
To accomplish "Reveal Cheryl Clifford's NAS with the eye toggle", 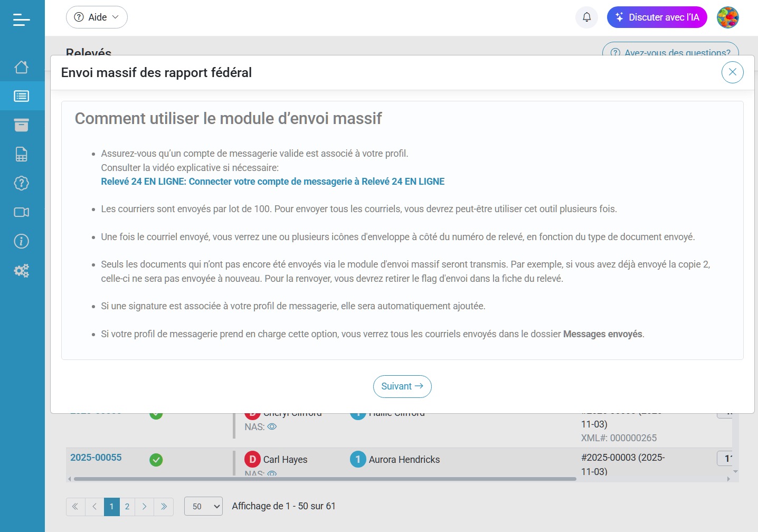I will (271, 426).
